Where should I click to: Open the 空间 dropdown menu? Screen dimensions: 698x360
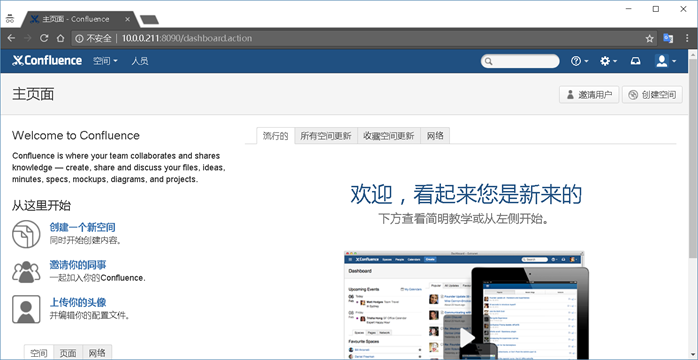pos(105,61)
